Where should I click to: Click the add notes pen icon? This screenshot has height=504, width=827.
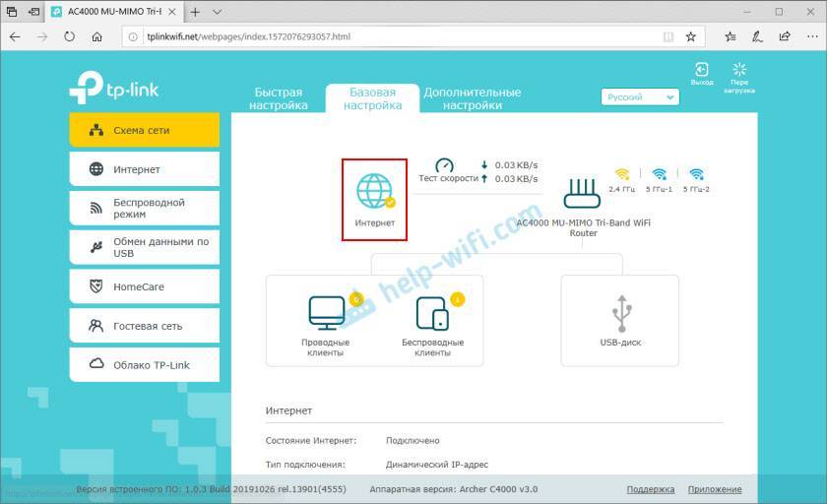757,36
